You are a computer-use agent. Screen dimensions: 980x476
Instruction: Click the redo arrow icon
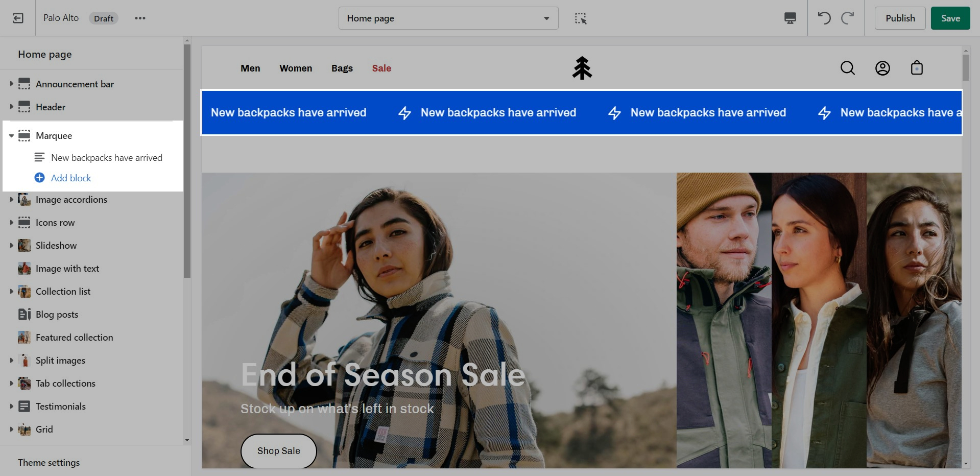[848, 18]
